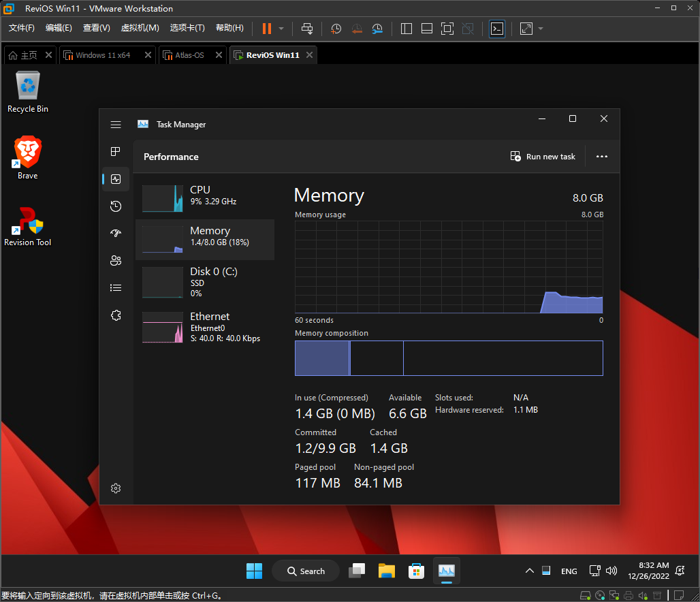This screenshot has width=700, height=602.
Task: Open the 虚拟机(M) menu
Action: point(140,28)
